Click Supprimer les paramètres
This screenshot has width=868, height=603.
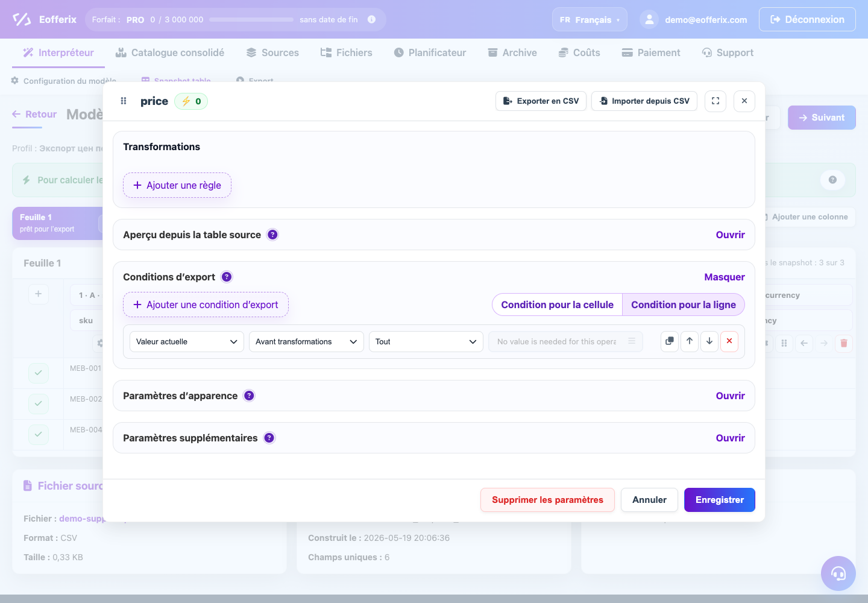547,500
